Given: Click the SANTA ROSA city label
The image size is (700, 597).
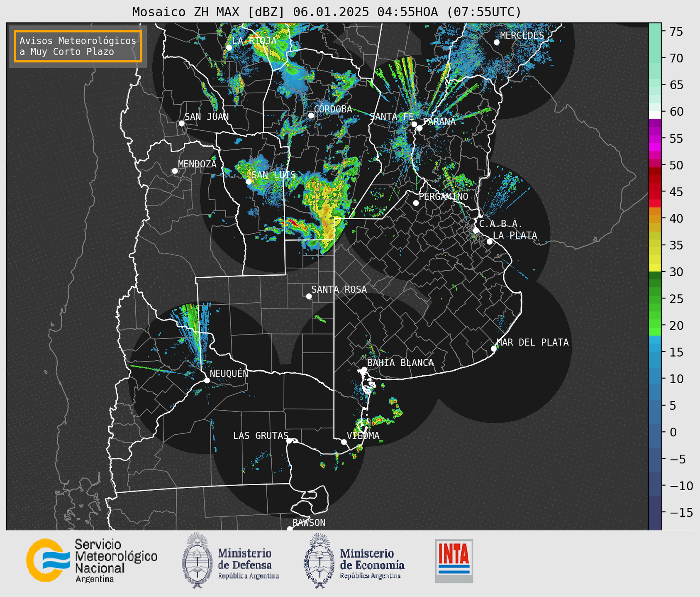Looking at the screenshot, I should pos(339,289).
